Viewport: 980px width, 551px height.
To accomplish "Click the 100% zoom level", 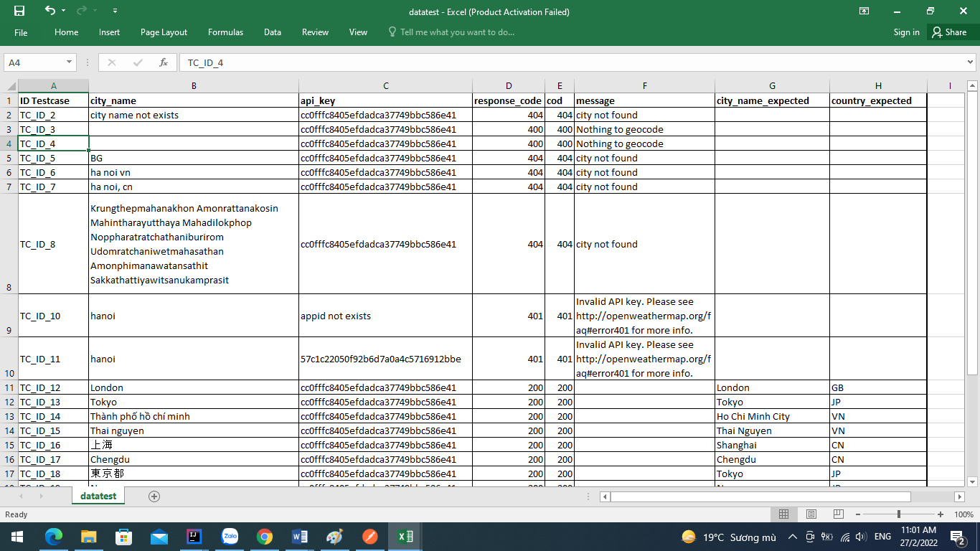I will click(x=963, y=514).
